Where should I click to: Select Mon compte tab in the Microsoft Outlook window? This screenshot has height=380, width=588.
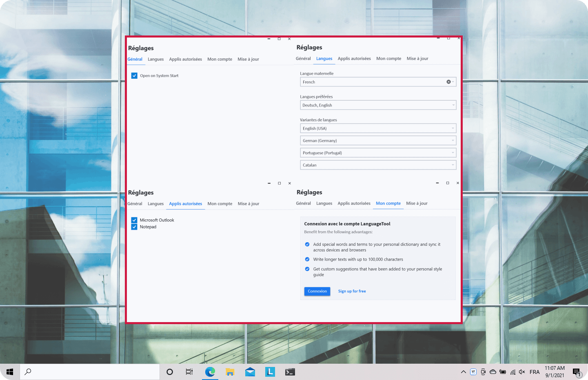coord(220,204)
